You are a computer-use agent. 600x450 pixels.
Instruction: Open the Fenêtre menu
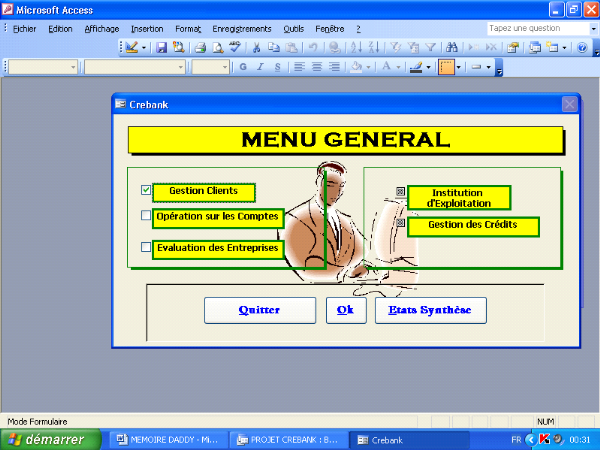point(329,29)
